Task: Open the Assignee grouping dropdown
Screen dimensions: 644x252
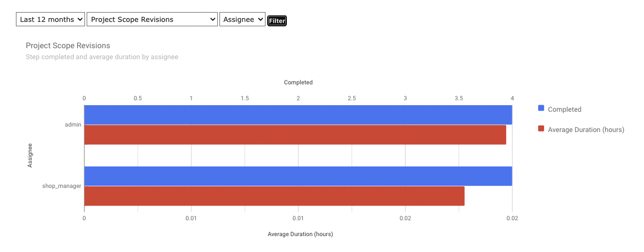Action: pos(242,20)
